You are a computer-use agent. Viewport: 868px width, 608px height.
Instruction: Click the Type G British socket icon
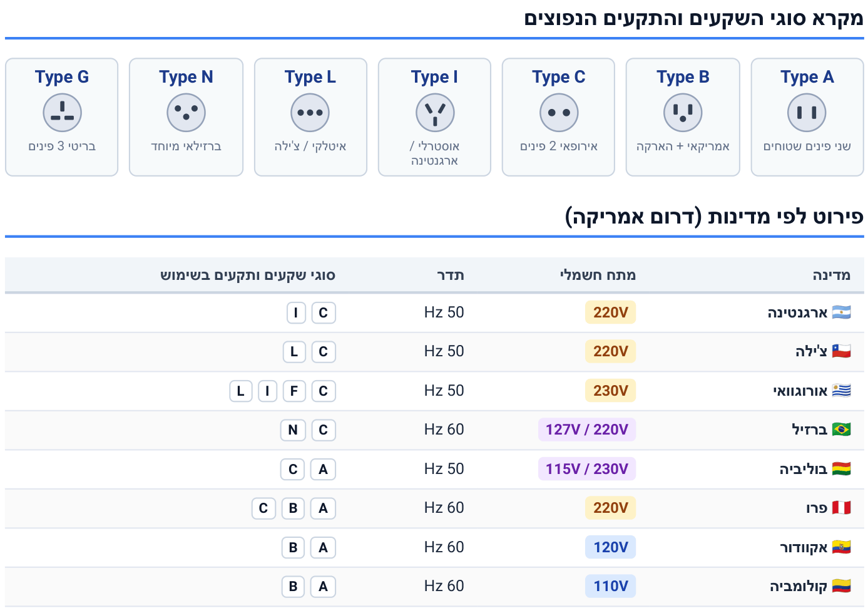pyautogui.click(x=62, y=113)
